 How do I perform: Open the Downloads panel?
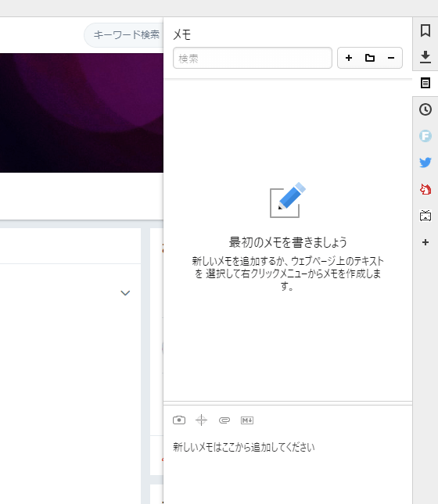click(425, 57)
